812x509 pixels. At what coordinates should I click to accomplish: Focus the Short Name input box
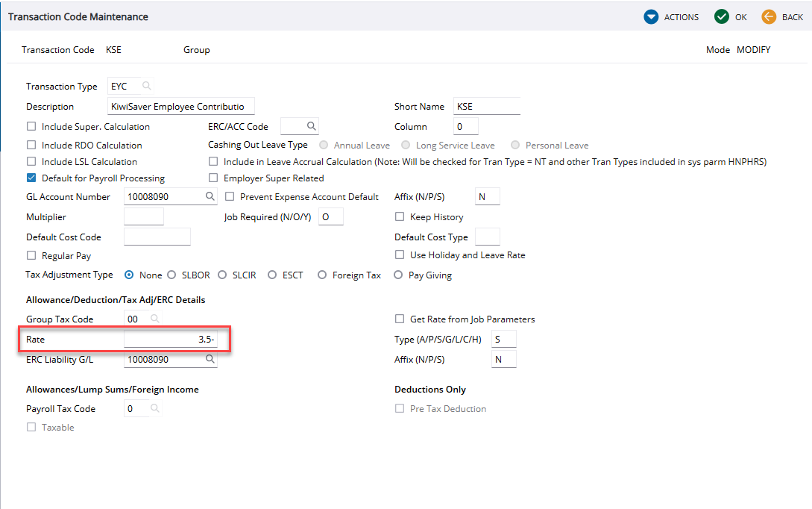[x=486, y=107]
